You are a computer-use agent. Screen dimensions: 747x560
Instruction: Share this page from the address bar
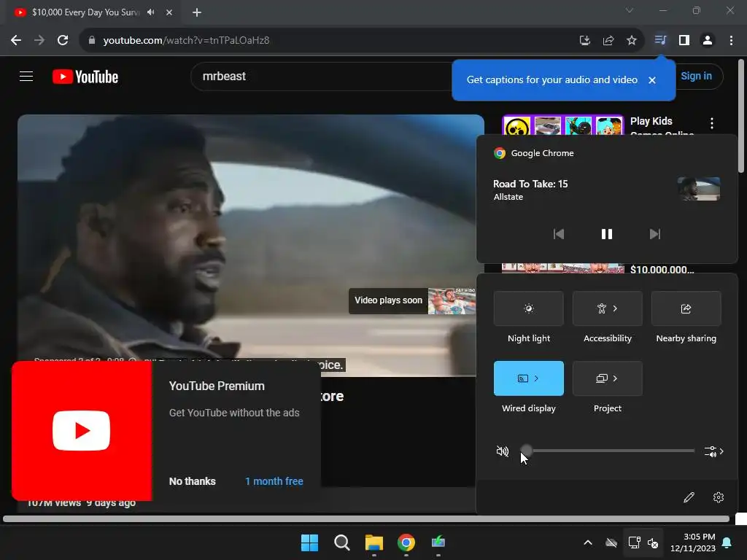coord(608,41)
